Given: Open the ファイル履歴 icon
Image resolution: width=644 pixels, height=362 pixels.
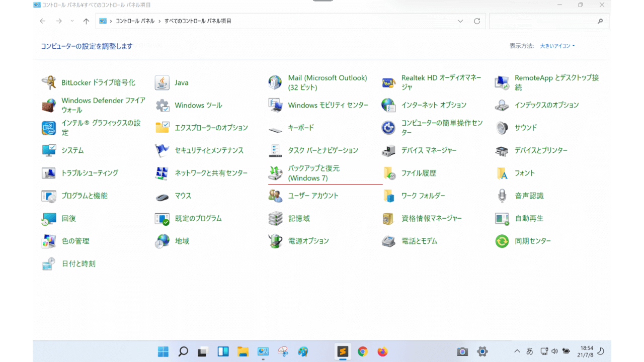Looking at the screenshot, I should (x=388, y=173).
